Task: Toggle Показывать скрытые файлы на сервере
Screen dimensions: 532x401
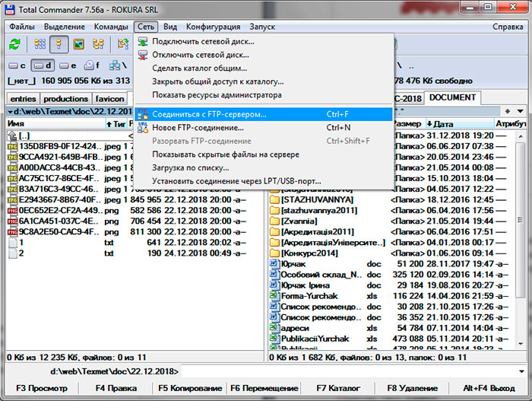Action: [264, 154]
